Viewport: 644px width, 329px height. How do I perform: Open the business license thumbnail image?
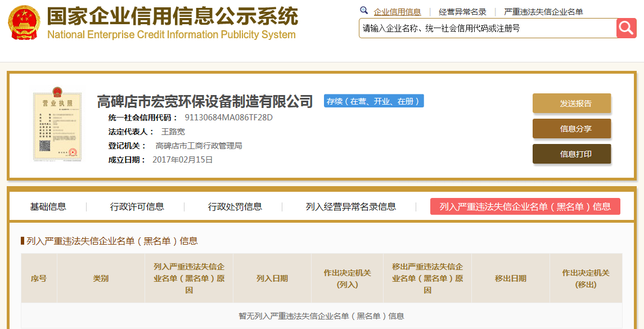[57, 123]
